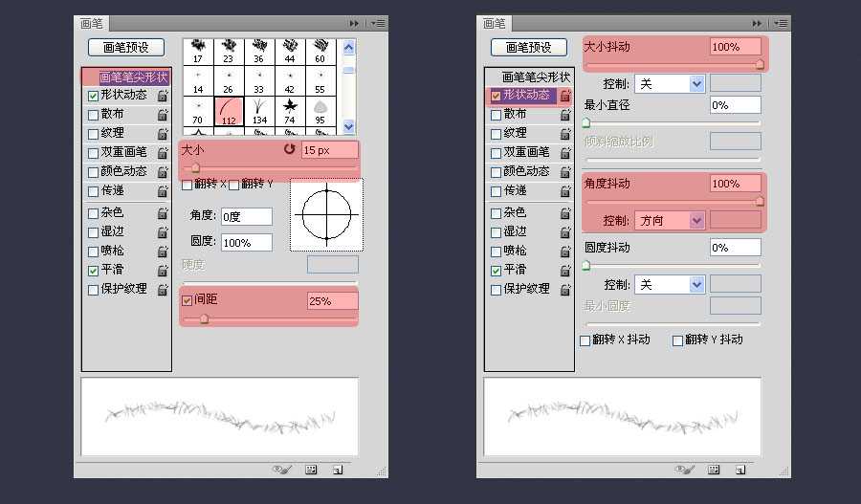Open preset manager icon in right panel footer
The image size is (861, 504).
point(714,470)
